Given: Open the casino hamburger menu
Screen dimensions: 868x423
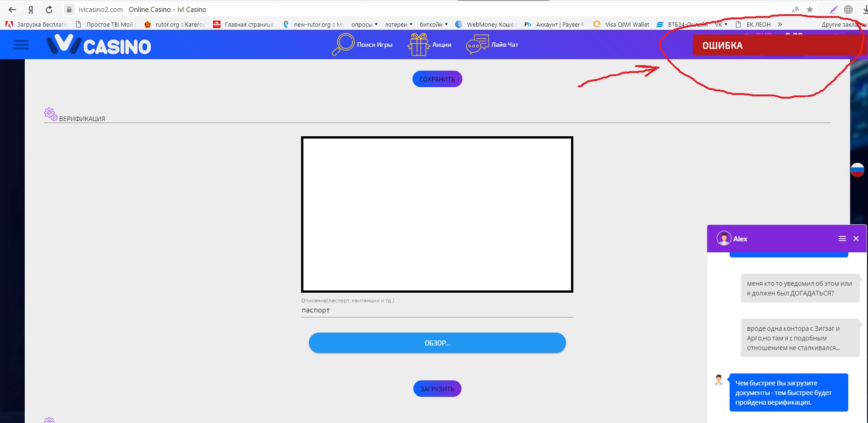Looking at the screenshot, I should click(x=21, y=45).
